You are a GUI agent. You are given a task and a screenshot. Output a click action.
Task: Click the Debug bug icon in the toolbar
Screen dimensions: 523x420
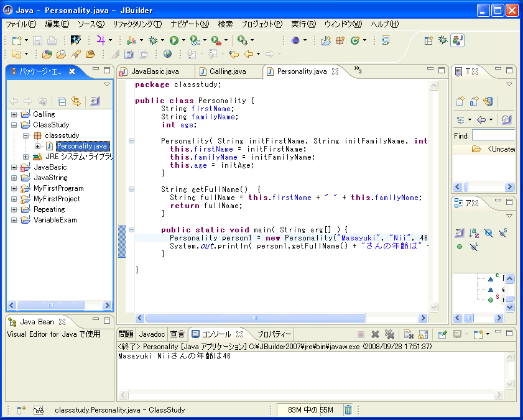coord(153,40)
